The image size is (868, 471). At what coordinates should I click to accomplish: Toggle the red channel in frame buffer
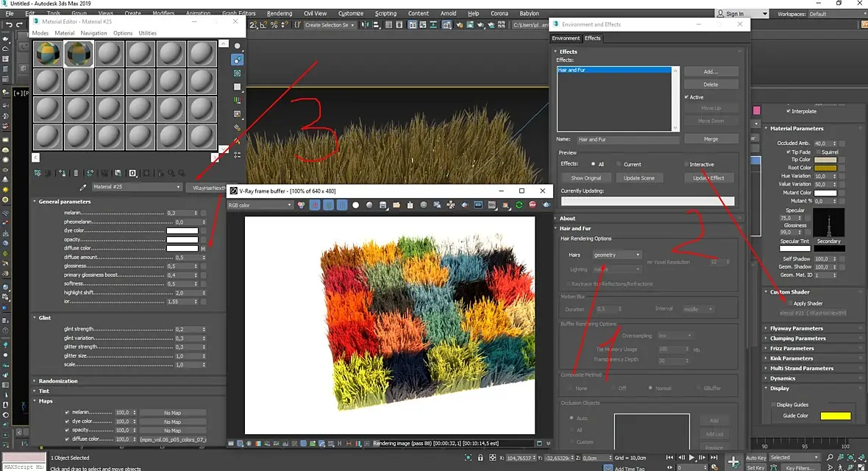click(315, 205)
